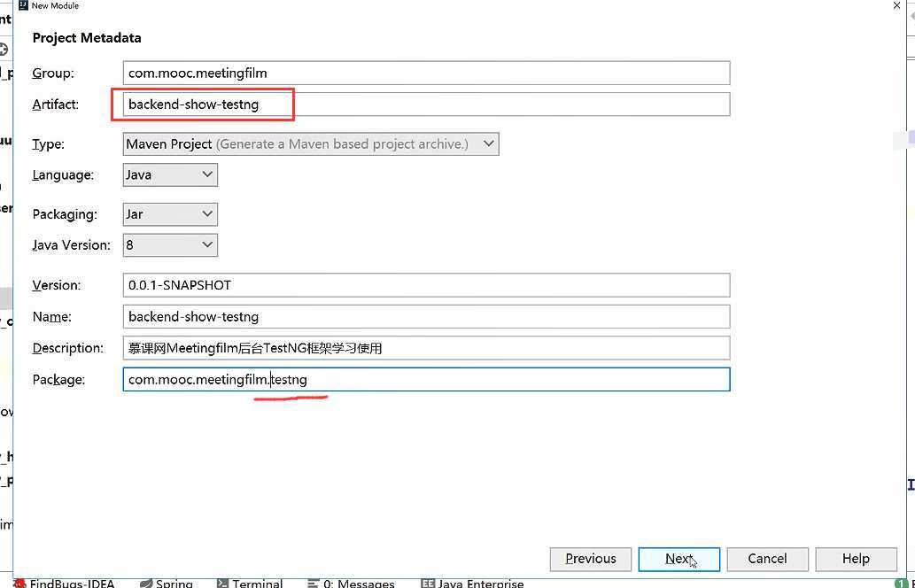Open the Messages tool window
This screenshot has height=588, width=915.
[x=352, y=583]
